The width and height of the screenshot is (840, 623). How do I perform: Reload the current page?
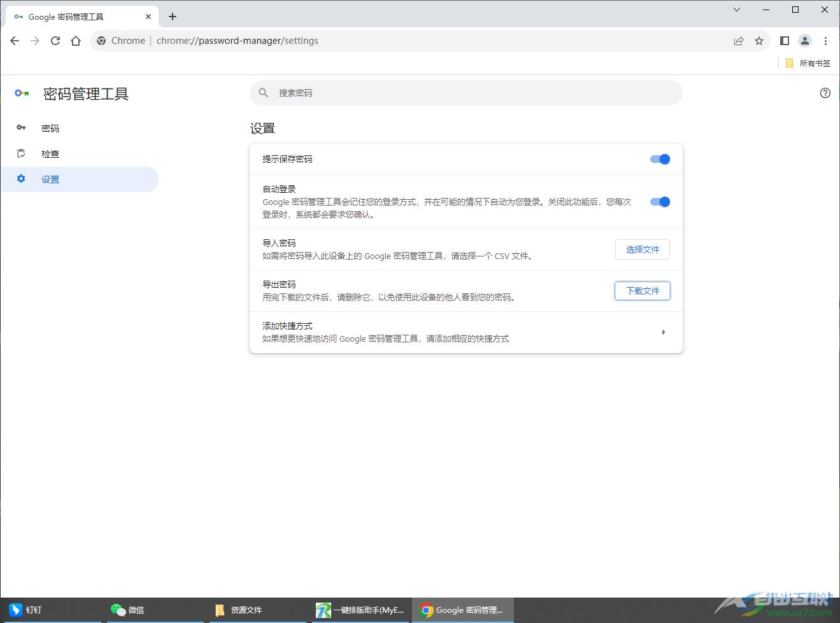(55, 41)
